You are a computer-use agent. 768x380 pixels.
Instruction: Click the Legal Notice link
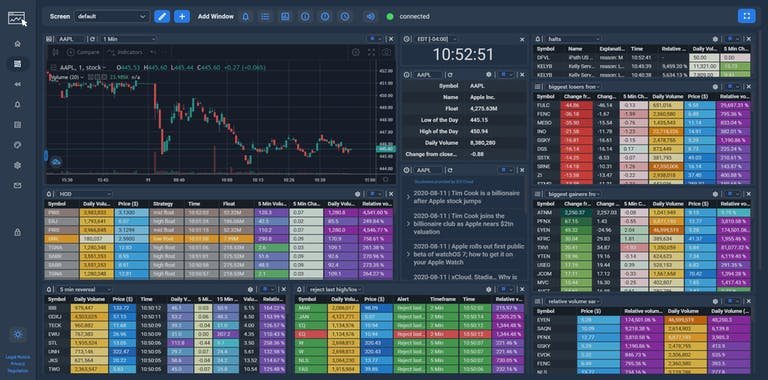18,357
